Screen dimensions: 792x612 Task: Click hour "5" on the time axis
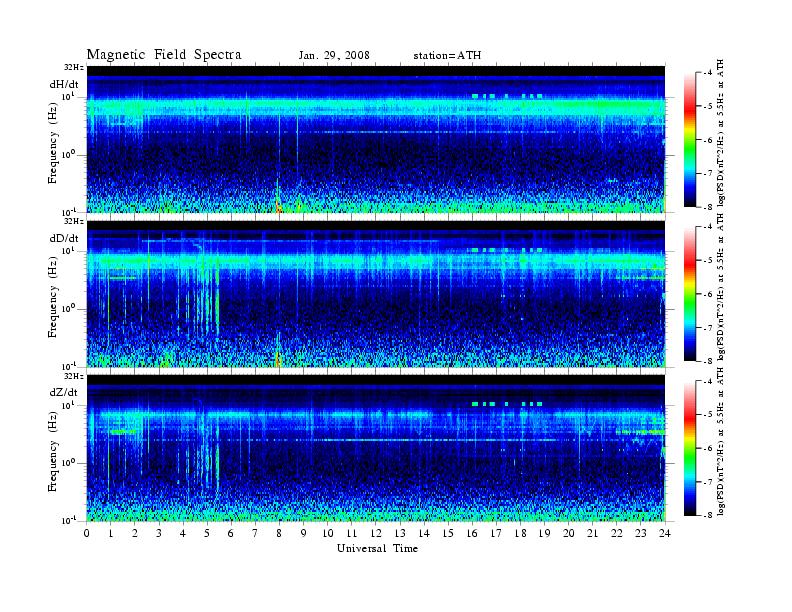(x=207, y=534)
